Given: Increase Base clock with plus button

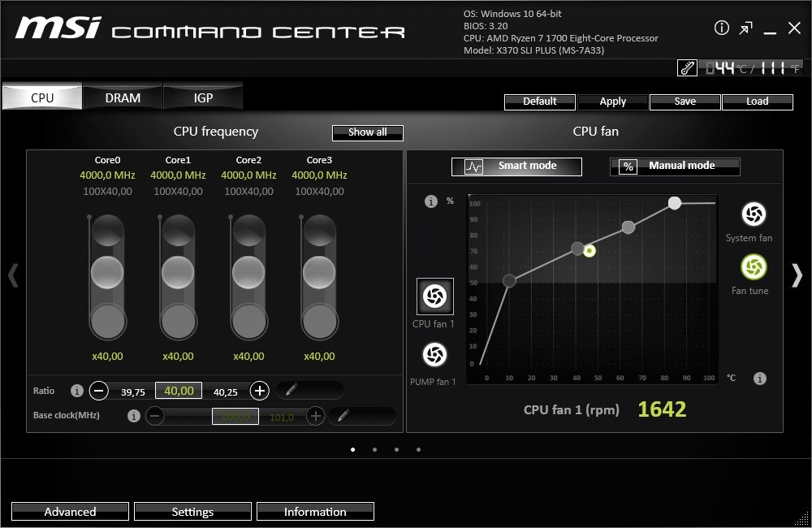Looking at the screenshot, I should [315, 416].
